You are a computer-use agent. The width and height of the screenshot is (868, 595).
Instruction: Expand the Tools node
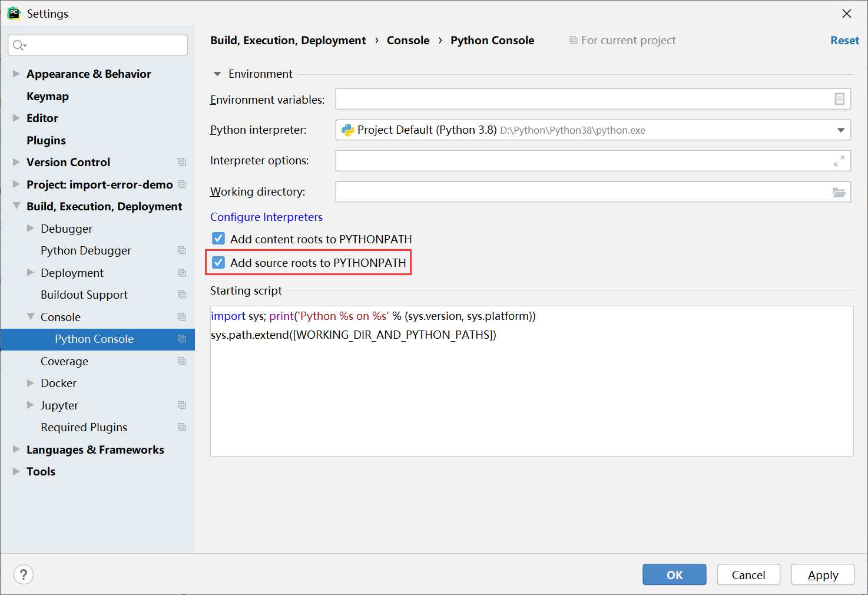coord(16,471)
